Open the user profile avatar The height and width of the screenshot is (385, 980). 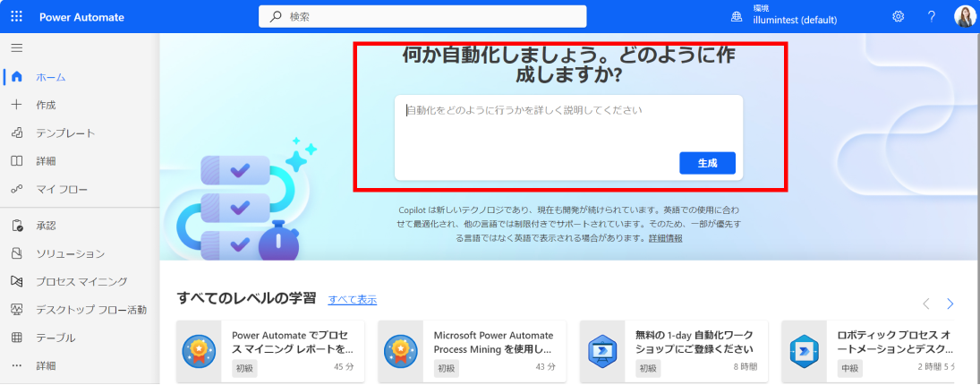pos(964,17)
